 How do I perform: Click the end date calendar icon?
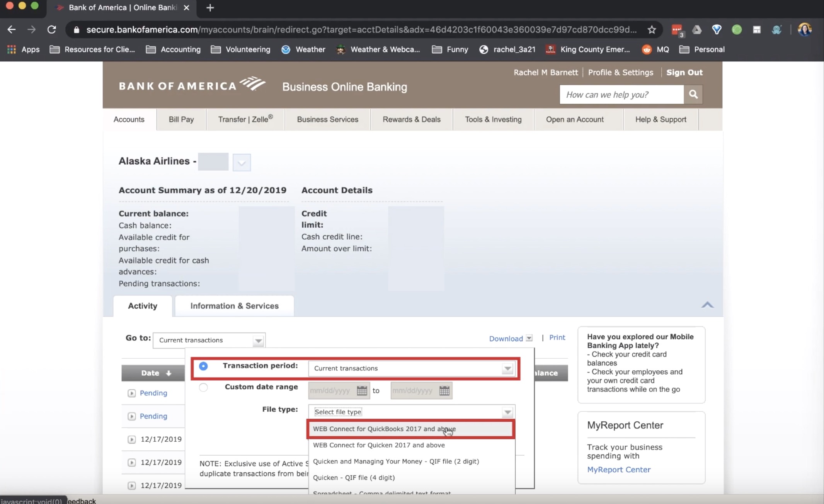pyautogui.click(x=444, y=391)
